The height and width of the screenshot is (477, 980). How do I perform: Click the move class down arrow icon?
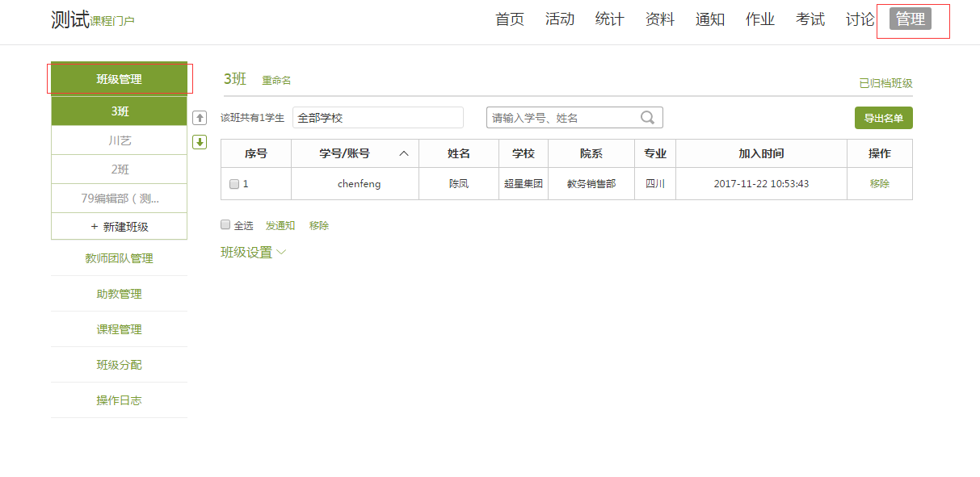[x=200, y=142]
